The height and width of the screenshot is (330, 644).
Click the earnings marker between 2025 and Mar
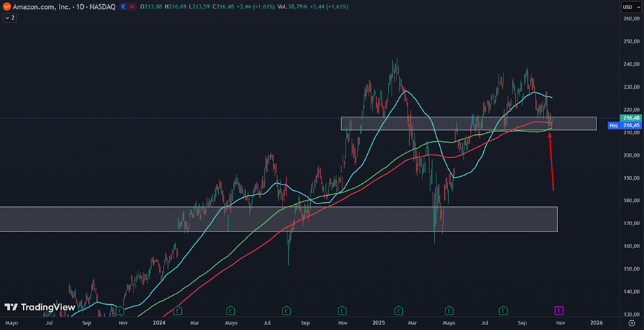(x=398, y=310)
